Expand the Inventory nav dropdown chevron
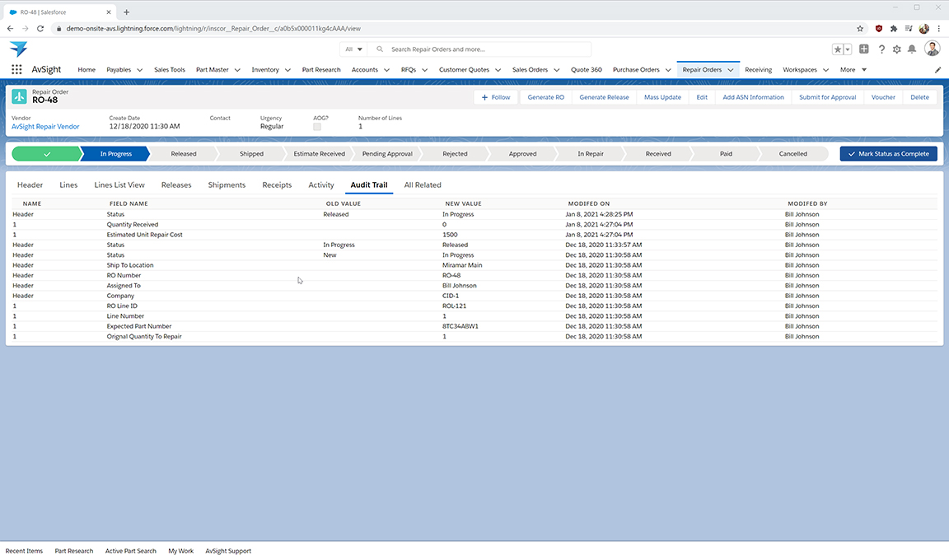The height and width of the screenshot is (560, 949). point(288,70)
